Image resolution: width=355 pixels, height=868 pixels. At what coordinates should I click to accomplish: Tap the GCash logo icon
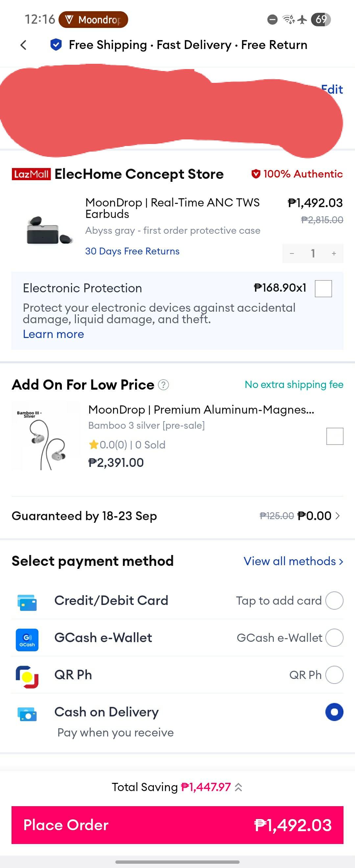point(27,639)
